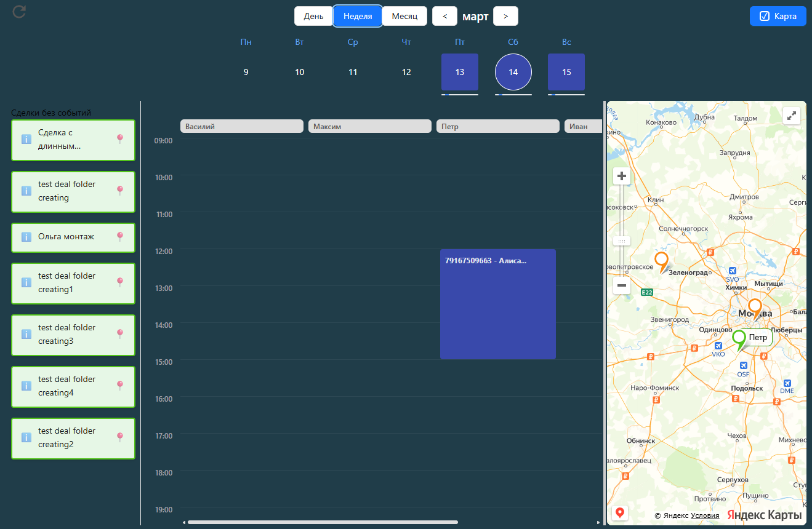Zoom out on the map
812x529 pixels.
tap(622, 285)
